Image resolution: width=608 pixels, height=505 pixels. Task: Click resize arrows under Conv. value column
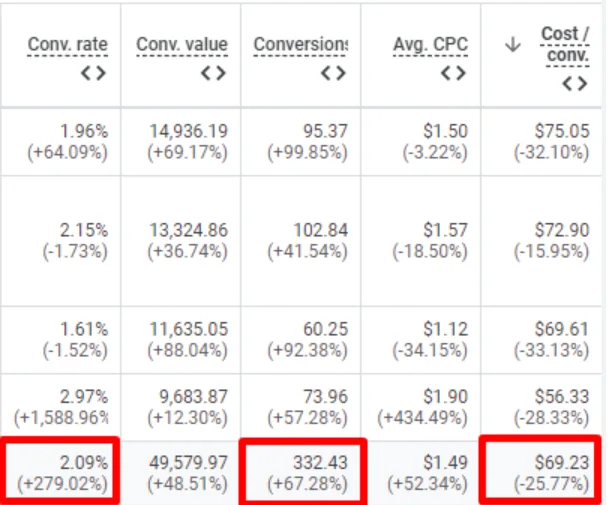211,72
